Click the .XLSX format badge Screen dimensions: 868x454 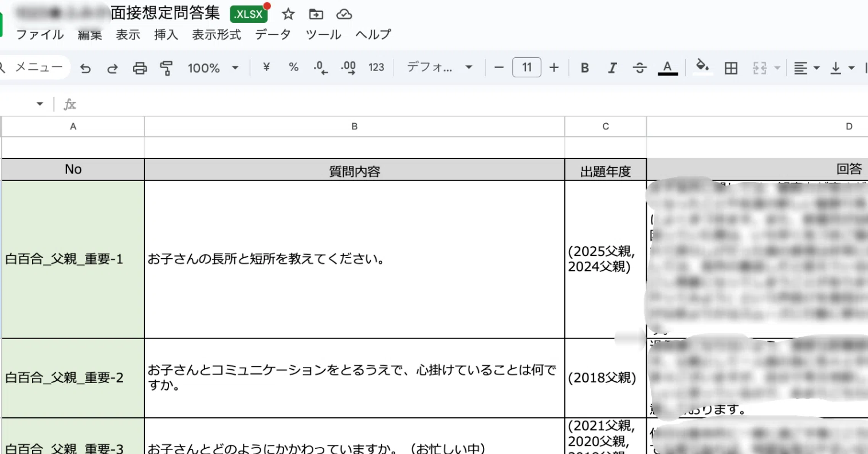(249, 14)
